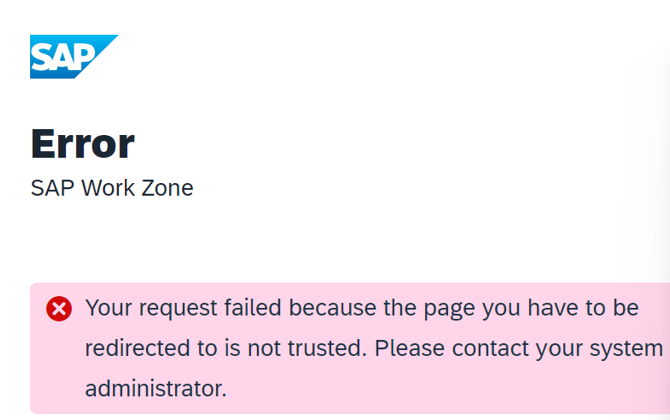Image resolution: width=670 pixels, height=420 pixels.
Task: Select the Error heading
Action: click(83, 144)
